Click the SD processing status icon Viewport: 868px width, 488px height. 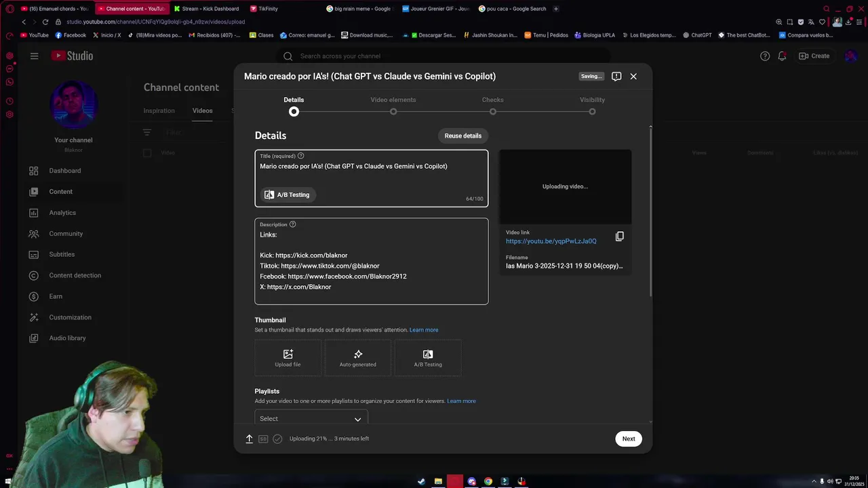pyautogui.click(x=263, y=439)
